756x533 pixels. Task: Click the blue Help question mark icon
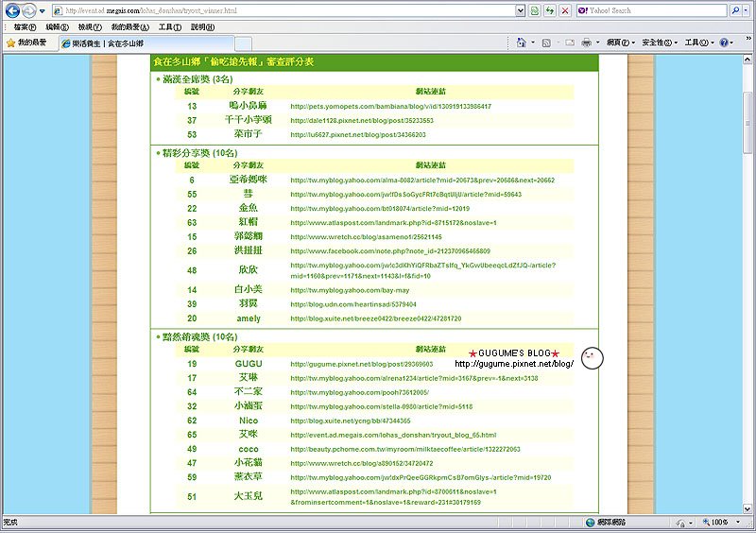pos(724,43)
